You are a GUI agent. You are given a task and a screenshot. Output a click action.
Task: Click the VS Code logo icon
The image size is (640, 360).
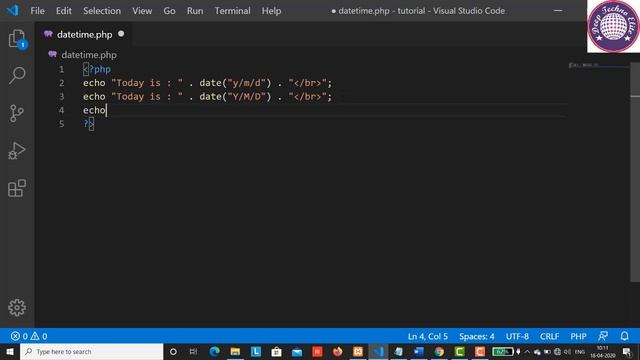[x=12, y=10]
